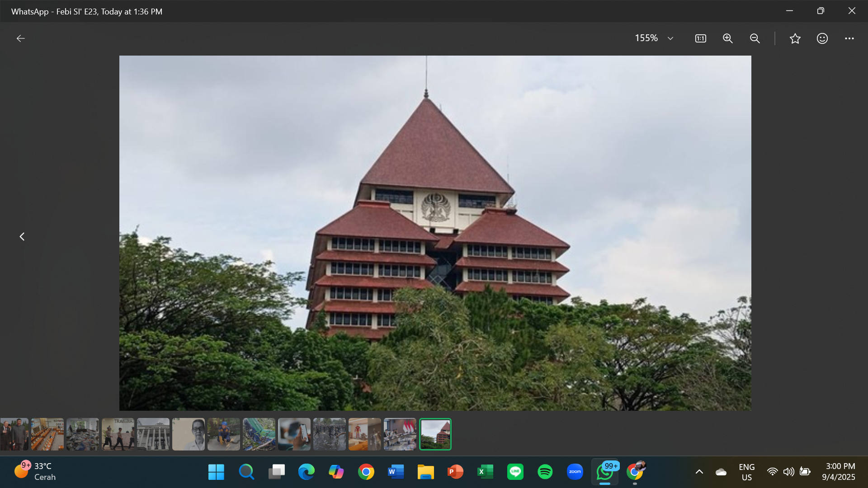Viewport: 868px width, 488px height.
Task: Show hidden system tray icons
Action: (699, 472)
